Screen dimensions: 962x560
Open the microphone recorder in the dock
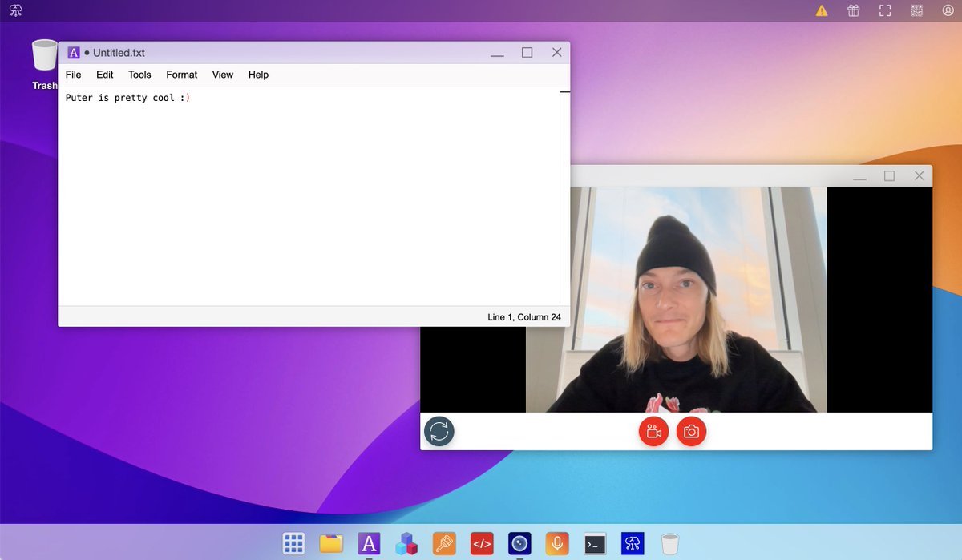[x=557, y=544]
